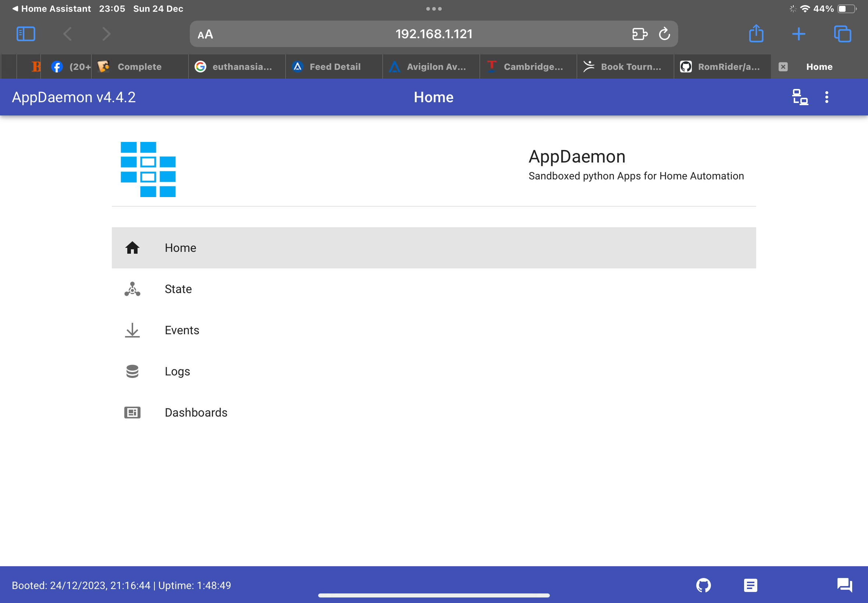Show the tab overview
868x603 pixels.
click(x=842, y=34)
